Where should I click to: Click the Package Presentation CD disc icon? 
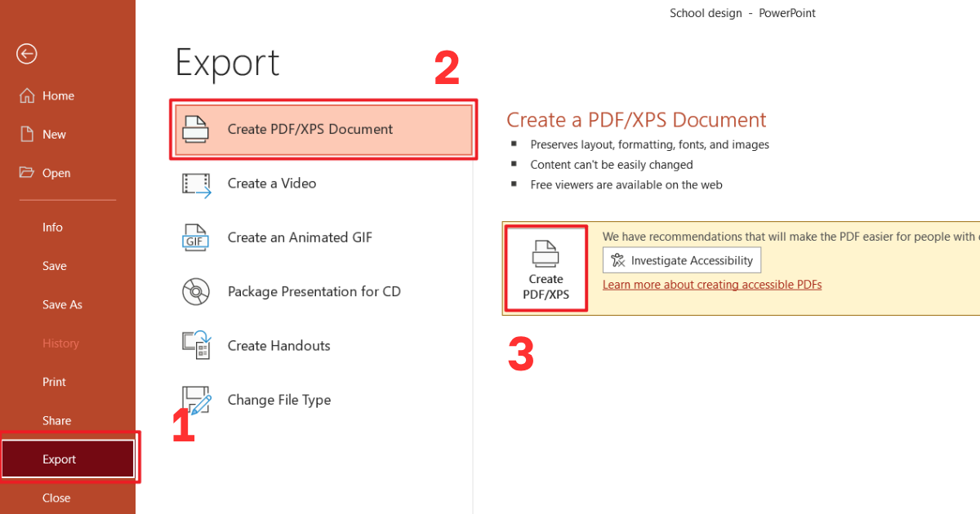pyautogui.click(x=196, y=291)
